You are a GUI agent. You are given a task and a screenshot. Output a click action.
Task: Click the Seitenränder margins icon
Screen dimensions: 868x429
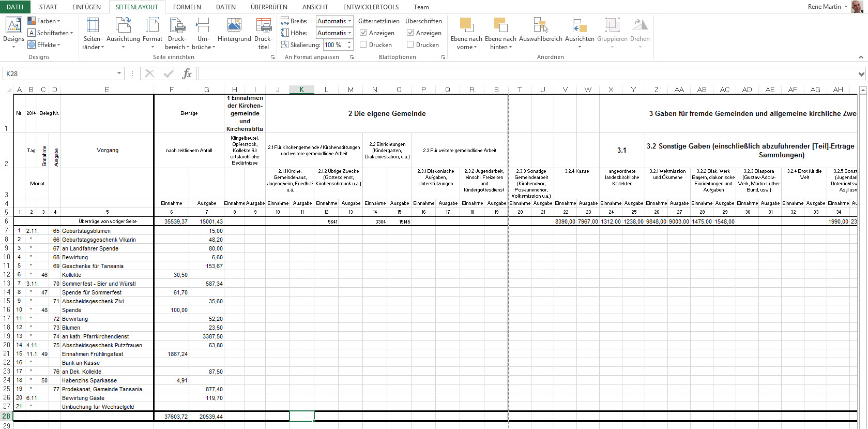[93, 26]
